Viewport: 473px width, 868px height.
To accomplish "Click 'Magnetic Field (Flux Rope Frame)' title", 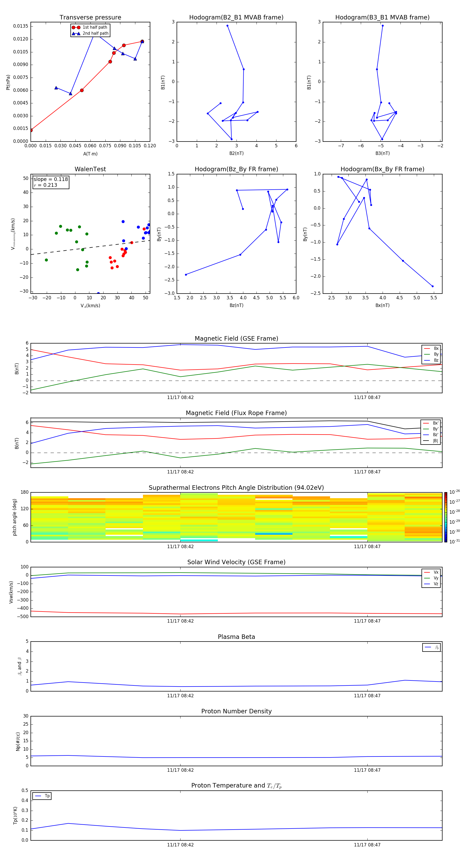I will tap(236, 413).
